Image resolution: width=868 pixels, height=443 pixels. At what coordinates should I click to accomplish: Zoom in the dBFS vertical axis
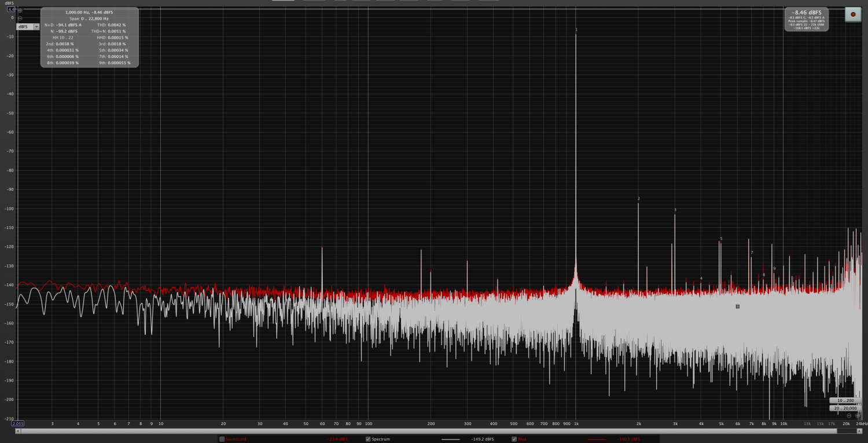click(20, 10)
